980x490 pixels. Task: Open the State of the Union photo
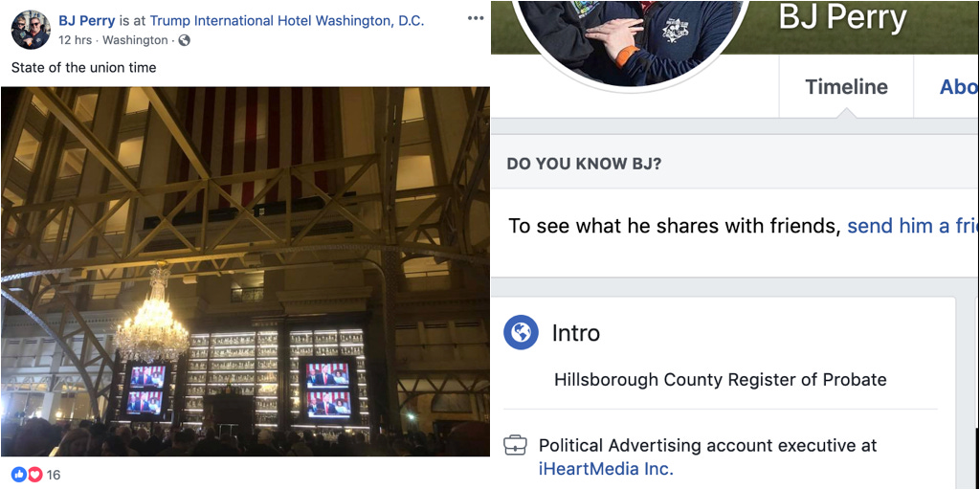[x=245, y=271]
